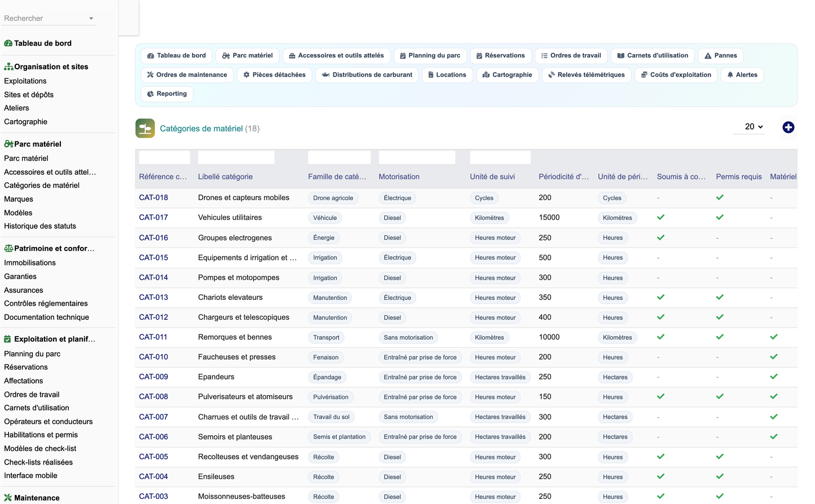Click the Organisation et sites hierarchy icon
Viewport: 815px width, 504px height.
point(8,67)
